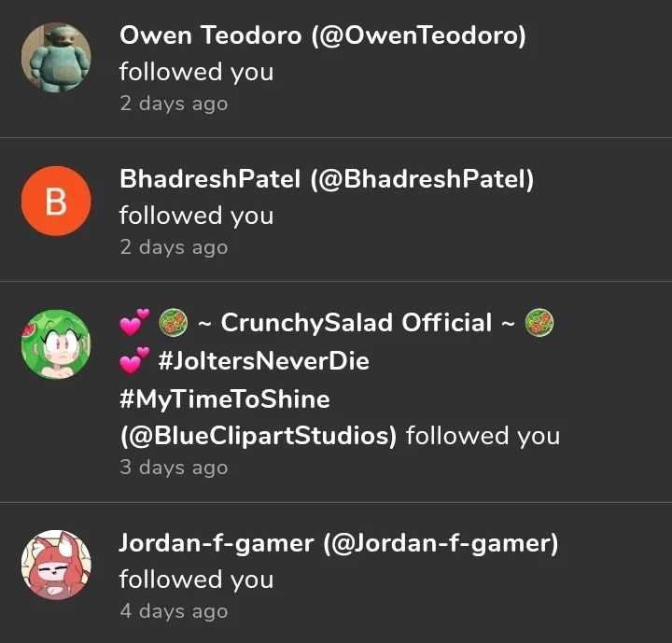
Task: Open the Jordan-f-gamer (@Jordan-f-gamer) profile link
Action: coord(339,543)
